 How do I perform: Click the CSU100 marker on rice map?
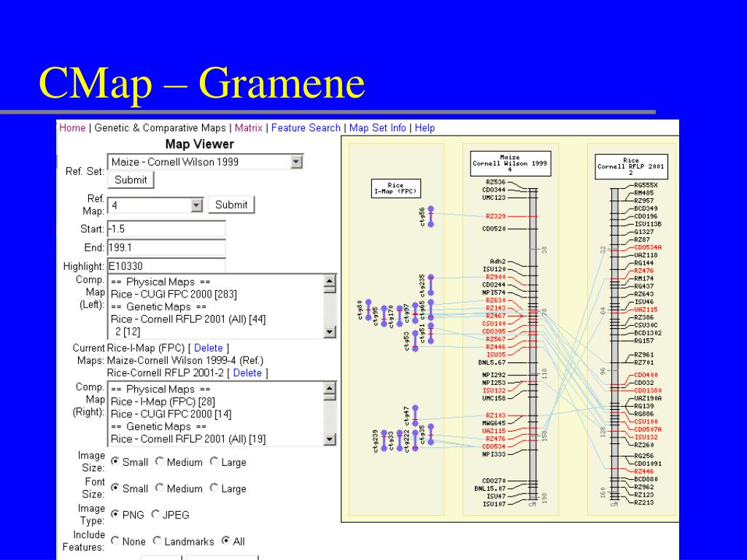point(646,421)
